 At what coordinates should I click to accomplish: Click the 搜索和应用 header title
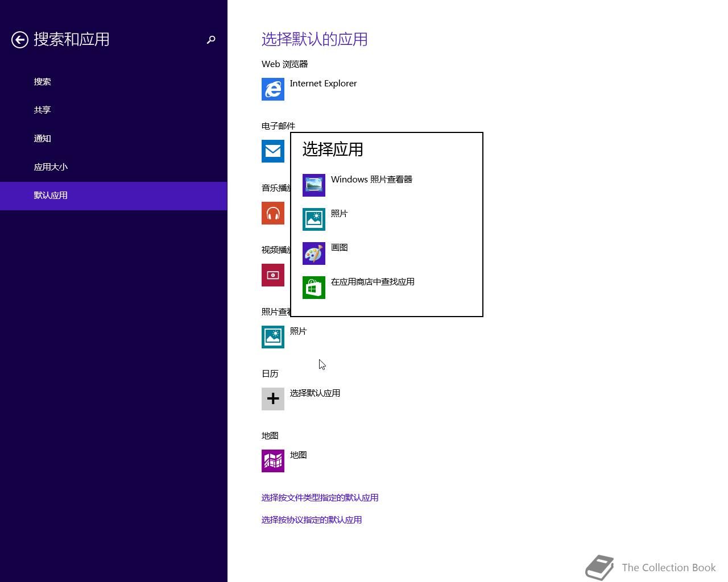(x=72, y=39)
